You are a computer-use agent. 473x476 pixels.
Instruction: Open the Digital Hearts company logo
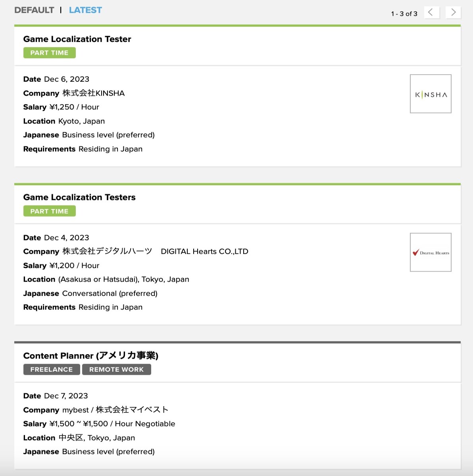tap(431, 252)
